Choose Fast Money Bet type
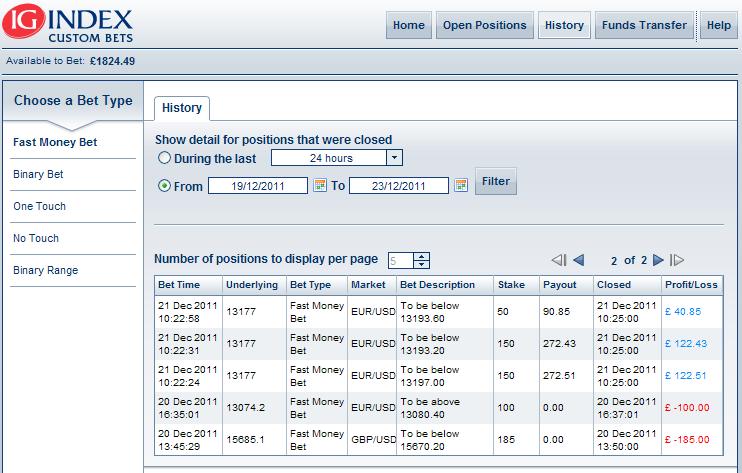This screenshot has width=742, height=473. (55, 142)
